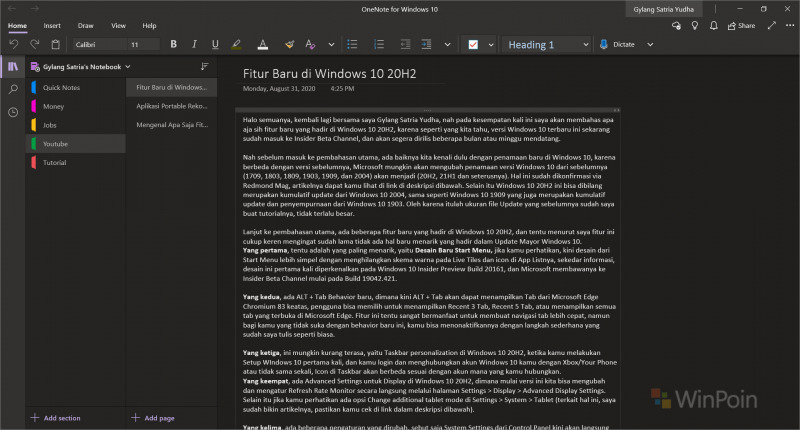
Task: Select the Quick Notes section
Action: pyautogui.click(x=76, y=87)
